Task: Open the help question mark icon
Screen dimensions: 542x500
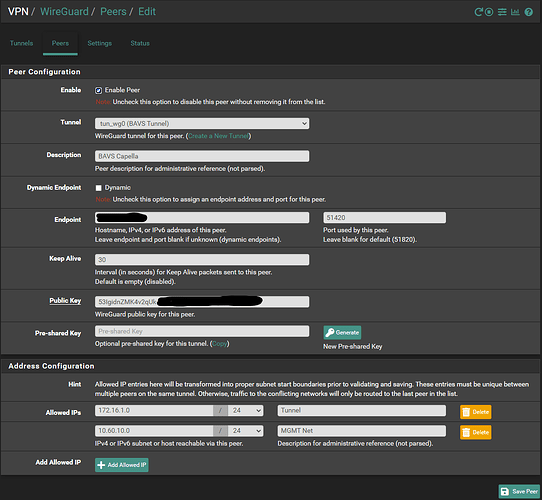Action: (529, 12)
